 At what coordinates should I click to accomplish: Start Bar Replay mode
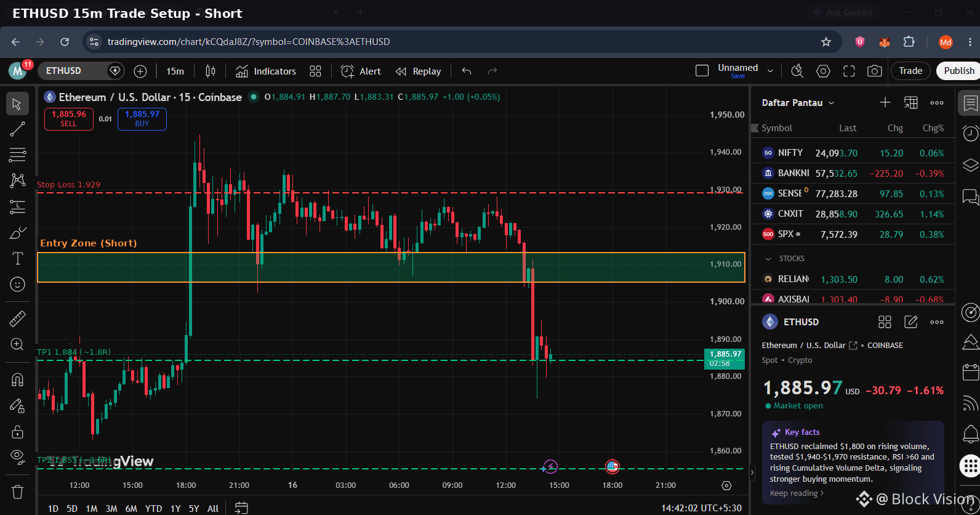click(x=419, y=71)
